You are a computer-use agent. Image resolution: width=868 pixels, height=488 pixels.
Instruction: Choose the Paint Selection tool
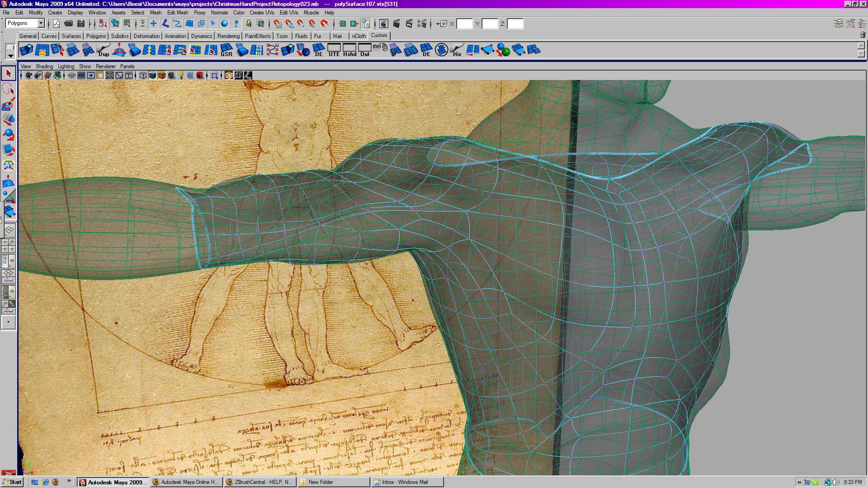(8, 104)
